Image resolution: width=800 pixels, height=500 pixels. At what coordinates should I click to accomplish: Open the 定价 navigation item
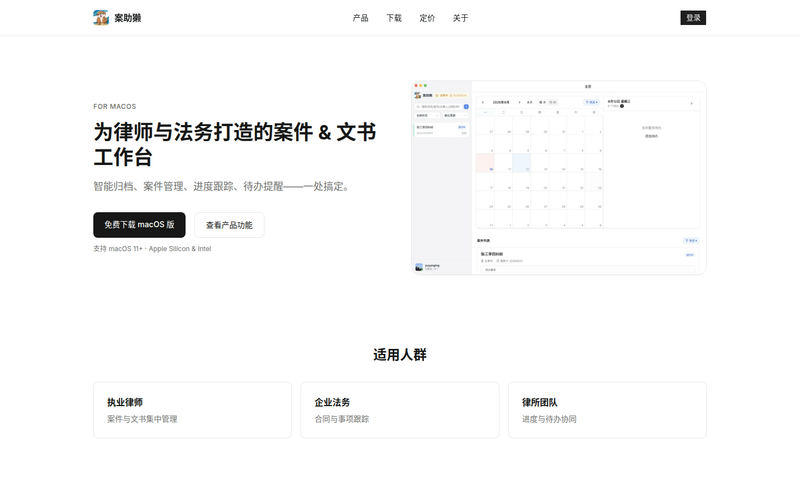[x=427, y=18]
